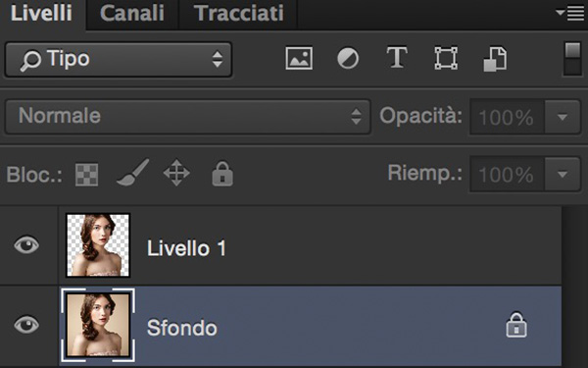Viewport: 588px width, 368px height.
Task: Lock image pixels brush icon
Action: point(132,173)
